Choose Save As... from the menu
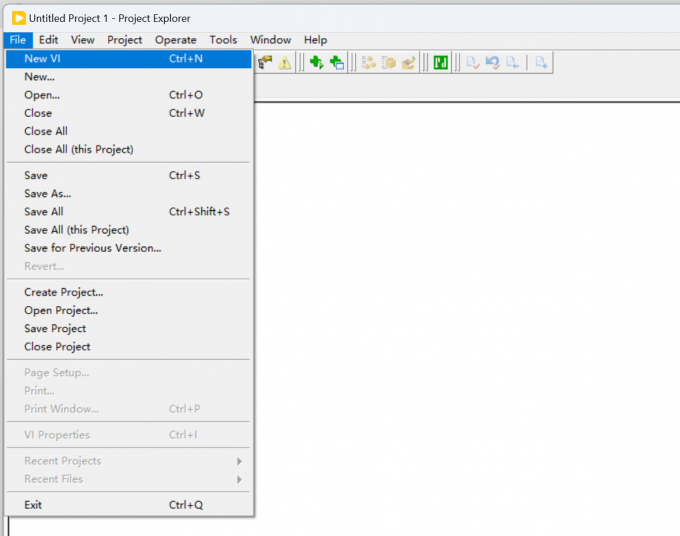Image resolution: width=680 pixels, height=536 pixels. [x=128, y=194]
